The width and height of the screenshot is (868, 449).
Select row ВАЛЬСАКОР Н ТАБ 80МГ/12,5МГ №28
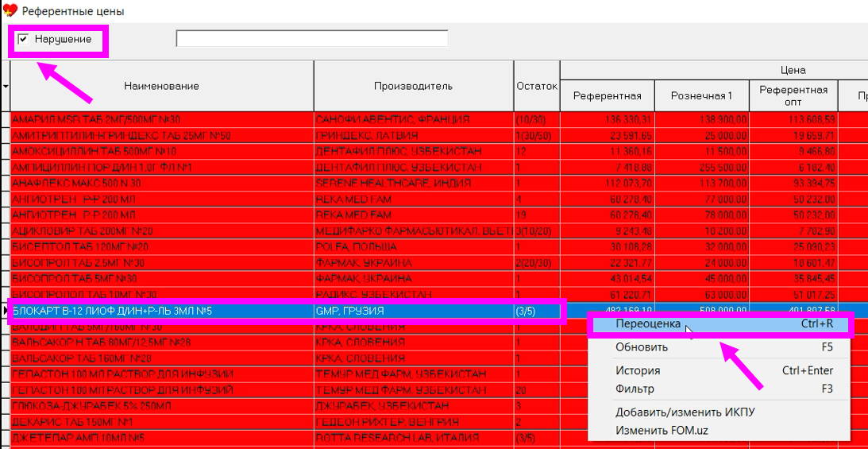(162, 343)
